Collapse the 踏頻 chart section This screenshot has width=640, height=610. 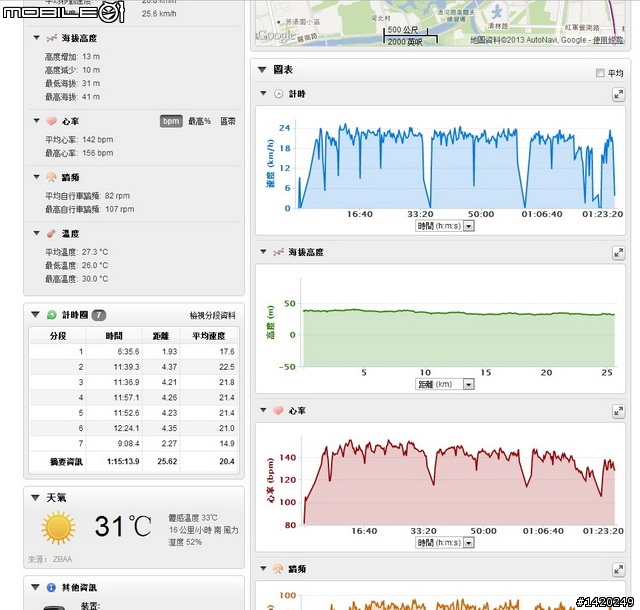[263, 568]
